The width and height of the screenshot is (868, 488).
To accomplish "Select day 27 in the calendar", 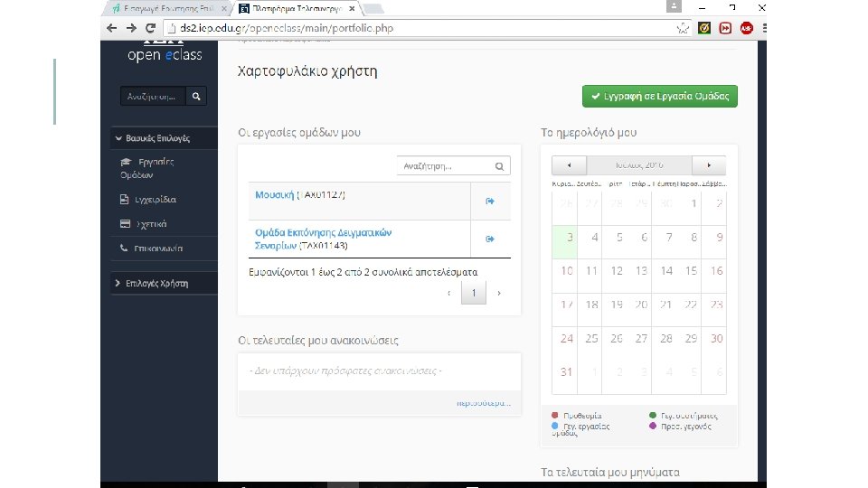I will point(641,339).
